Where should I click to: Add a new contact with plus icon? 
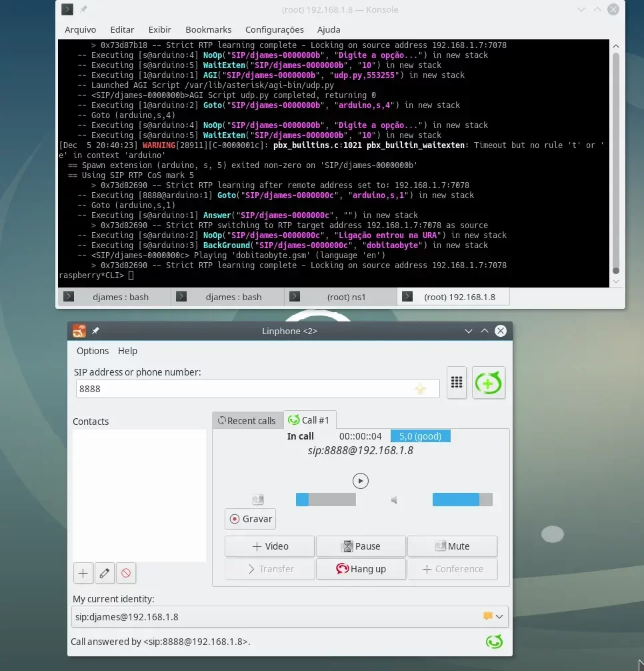(x=83, y=573)
